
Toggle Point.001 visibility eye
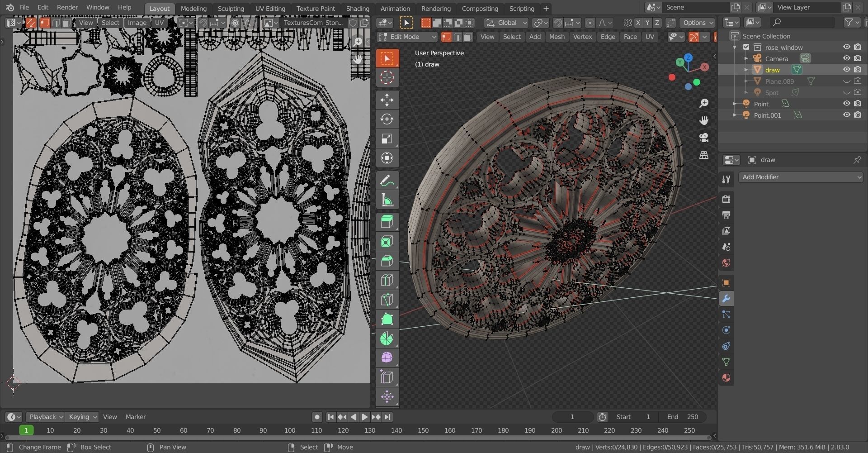pos(847,115)
